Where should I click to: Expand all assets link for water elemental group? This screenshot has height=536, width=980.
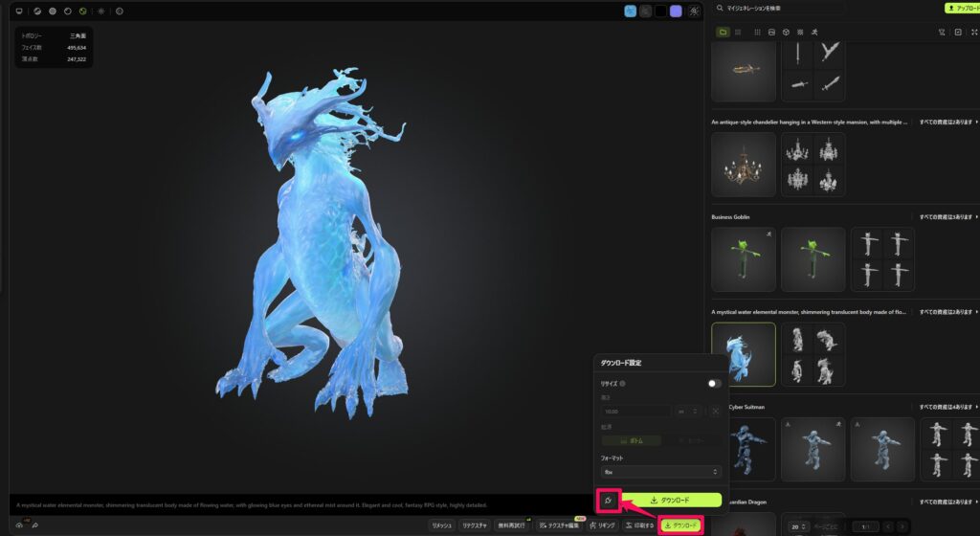pyautogui.click(x=948, y=312)
